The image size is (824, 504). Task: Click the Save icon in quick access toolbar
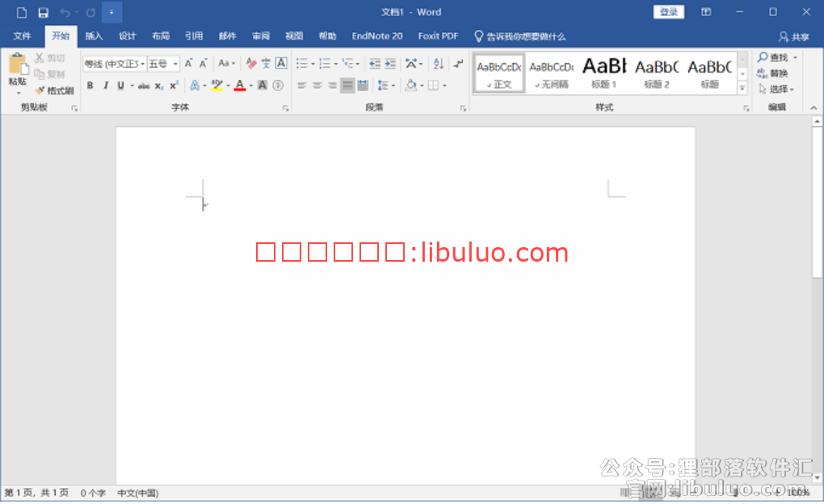click(x=43, y=13)
